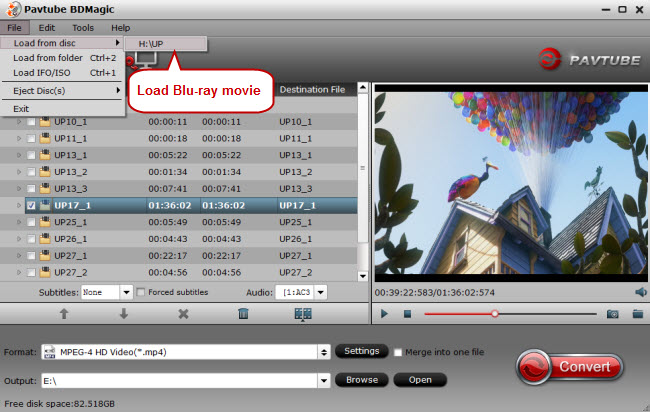Screen dimensions: 650x412
Task: Check the UP13_2 title checkbox
Action: point(31,172)
